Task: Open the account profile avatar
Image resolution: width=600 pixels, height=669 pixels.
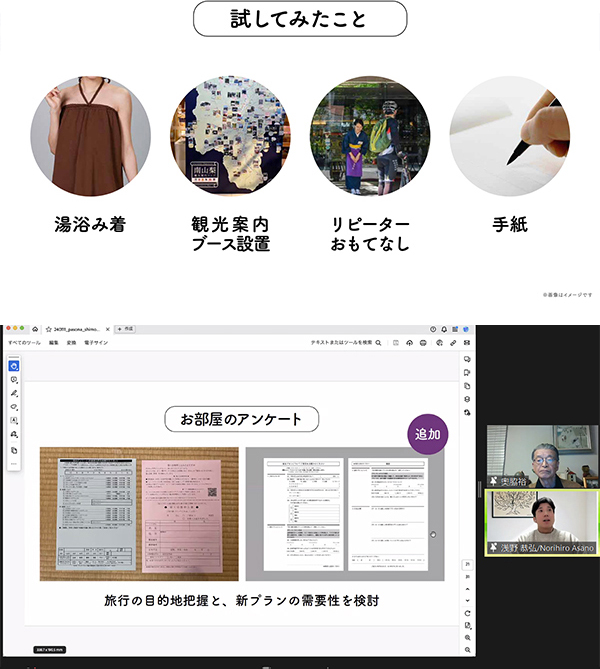Action: pos(466,329)
